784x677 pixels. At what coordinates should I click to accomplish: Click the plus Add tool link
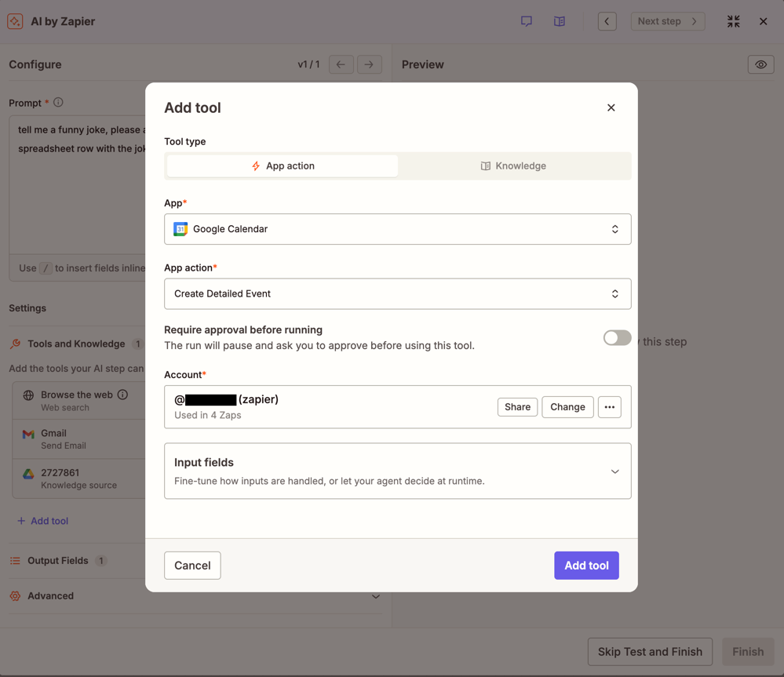43,521
